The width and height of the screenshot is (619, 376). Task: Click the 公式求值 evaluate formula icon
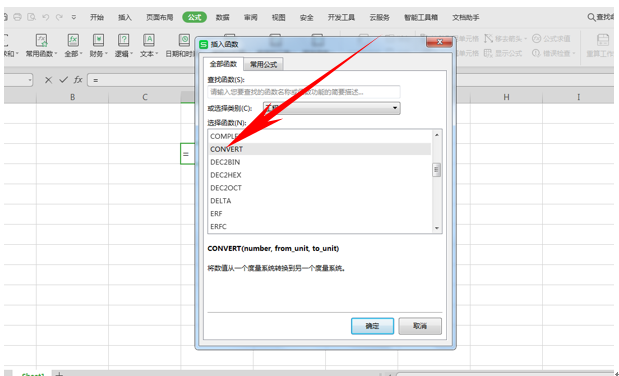pos(536,38)
